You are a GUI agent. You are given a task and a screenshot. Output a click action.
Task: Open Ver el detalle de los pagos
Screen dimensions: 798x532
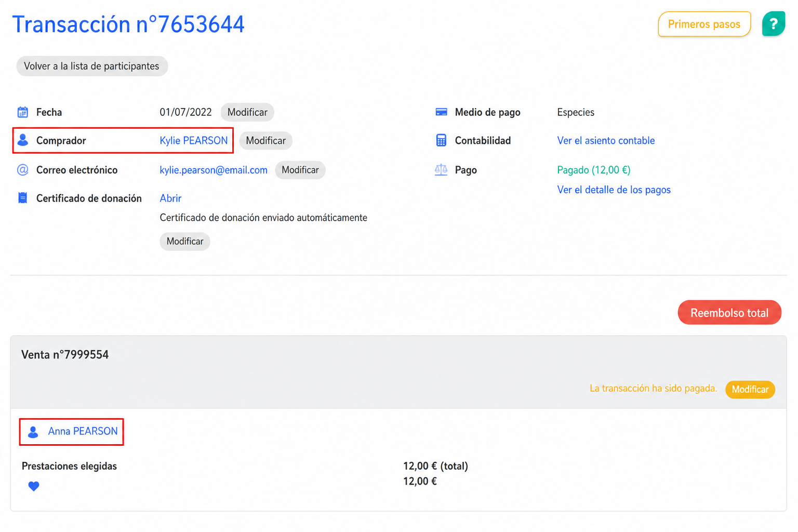point(614,190)
